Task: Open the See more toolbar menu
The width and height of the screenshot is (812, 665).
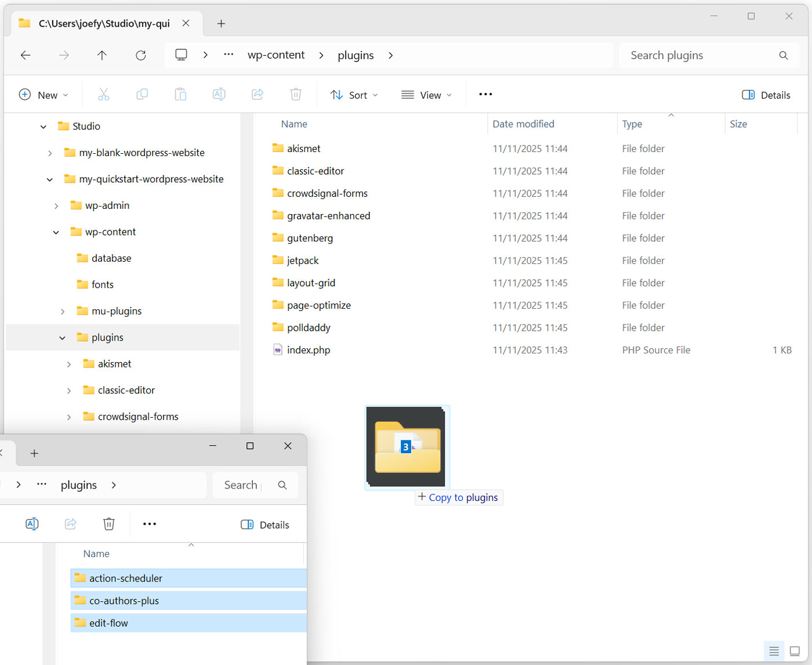Action: (x=485, y=94)
